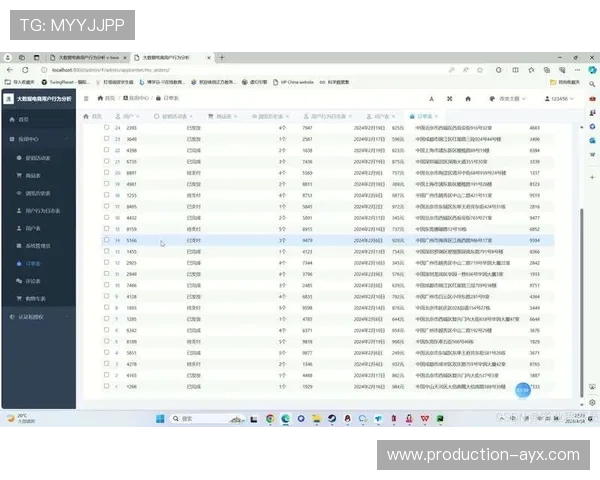Click the hamburger menu collapse icon
The height and width of the screenshot is (480, 600).
click(x=88, y=99)
